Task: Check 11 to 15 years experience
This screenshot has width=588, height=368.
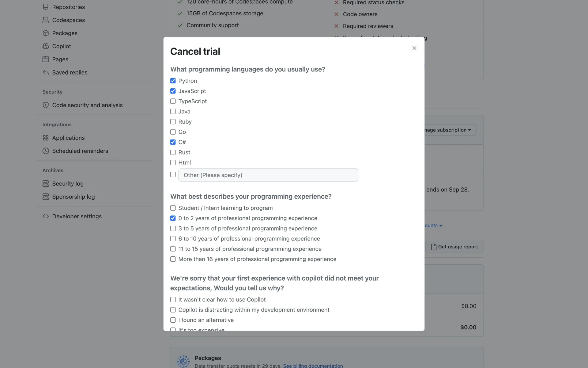Action: coord(173,249)
